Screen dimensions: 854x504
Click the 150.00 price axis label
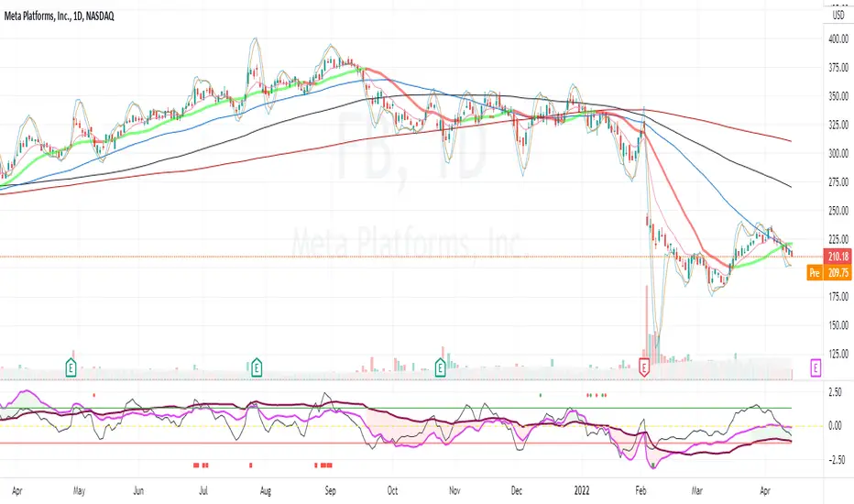[x=838, y=325]
